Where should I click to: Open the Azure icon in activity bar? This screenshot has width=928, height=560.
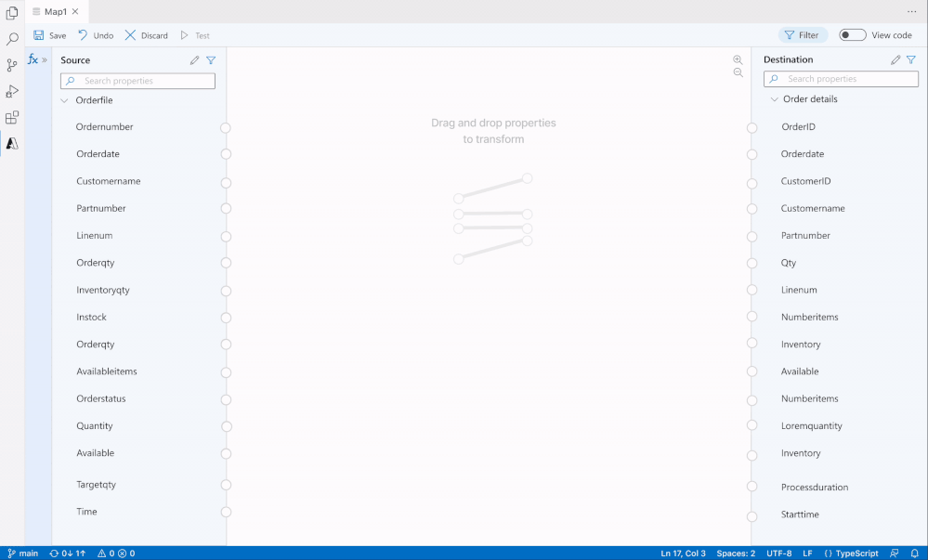12,143
